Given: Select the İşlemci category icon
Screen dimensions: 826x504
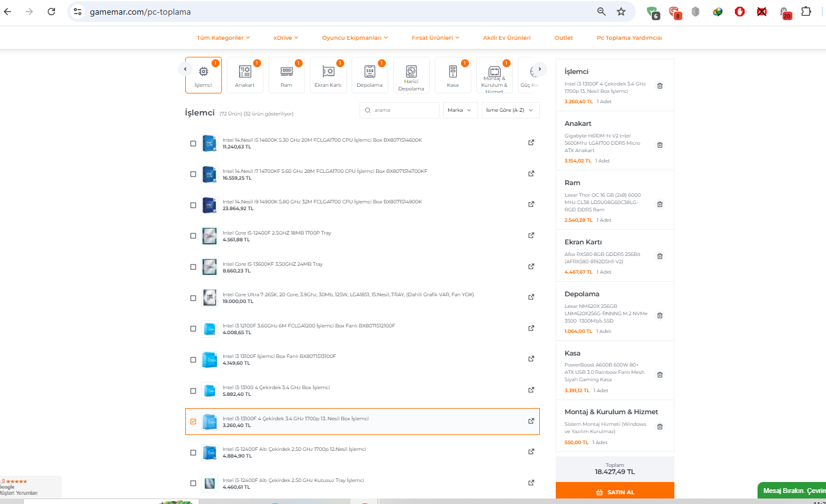Looking at the screenshot, I should (204, 75).
